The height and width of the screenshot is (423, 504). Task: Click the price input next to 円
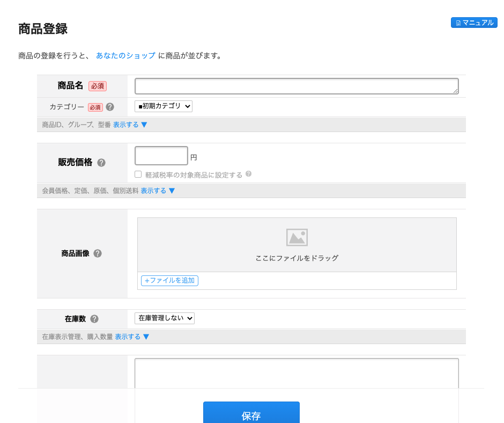tap(161, 156)
